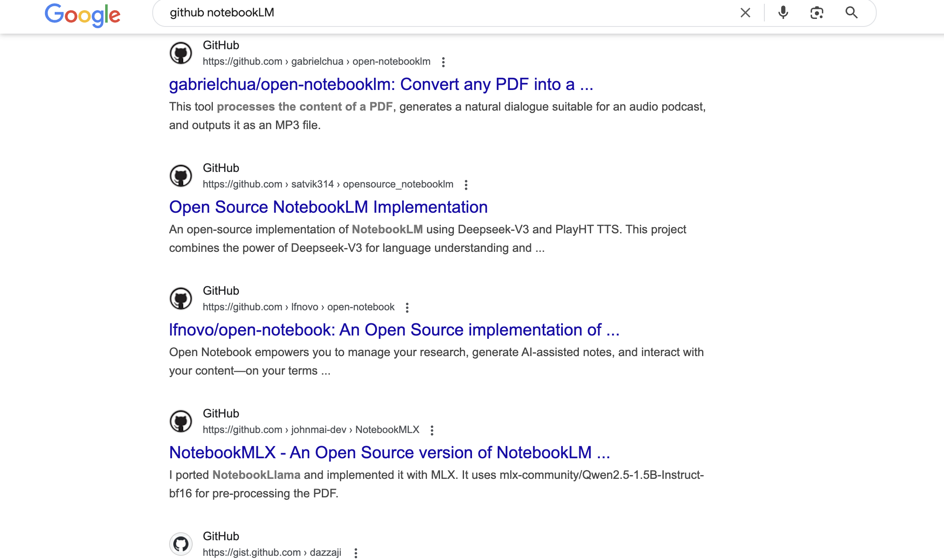Viewport: 944px width, 560px height.
Task: Open more options for gabrielchua result
Action: click(443, 62)
